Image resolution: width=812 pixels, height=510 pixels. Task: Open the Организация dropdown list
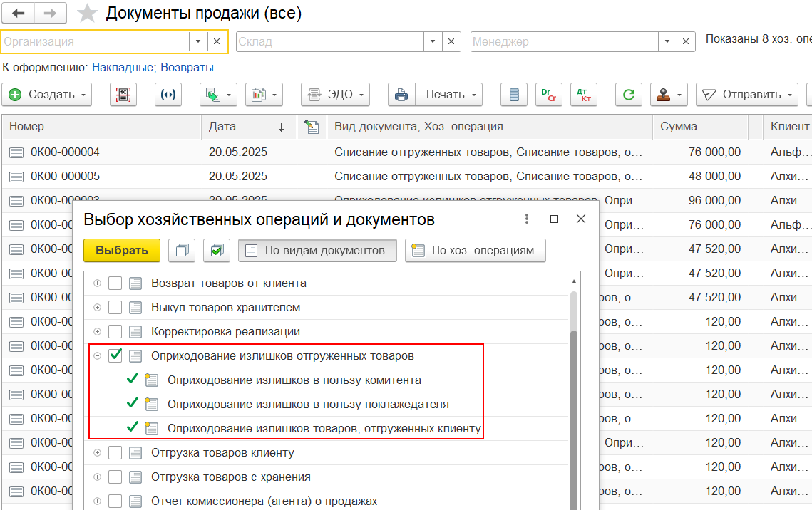click(199, 42)
